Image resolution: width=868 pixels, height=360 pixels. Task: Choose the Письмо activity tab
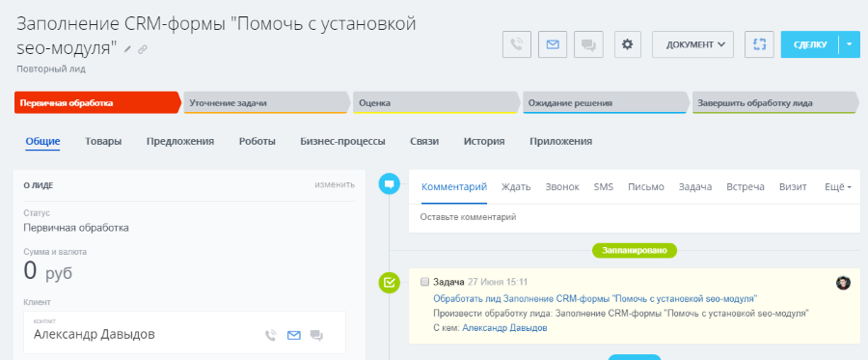(x=646, y=186)
